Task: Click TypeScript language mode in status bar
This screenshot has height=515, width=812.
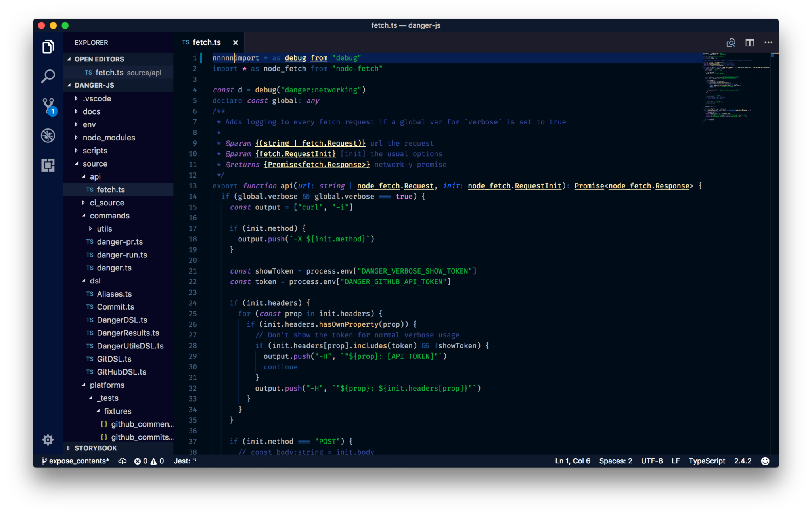Action: (707, 461)
